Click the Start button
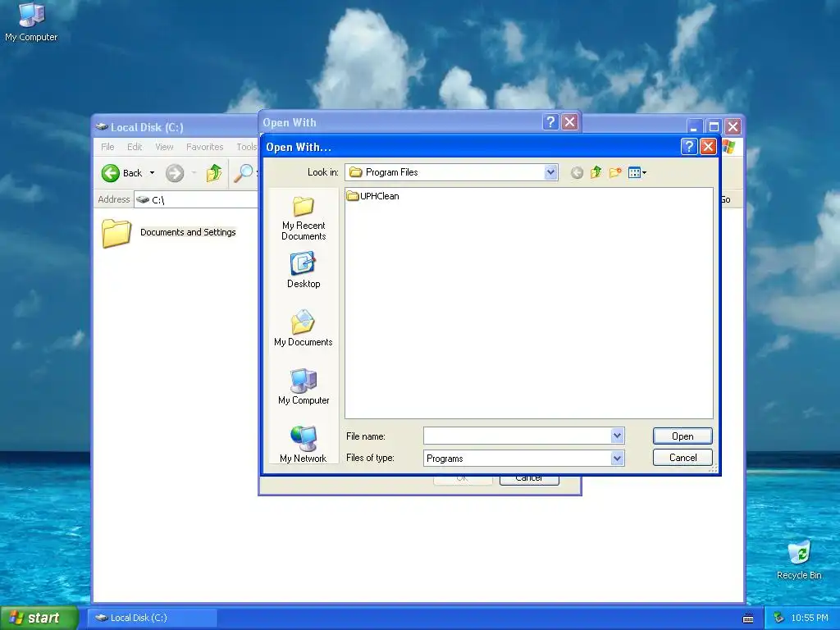The height and width of the screenshot is (630, 840). coord(39,618)
